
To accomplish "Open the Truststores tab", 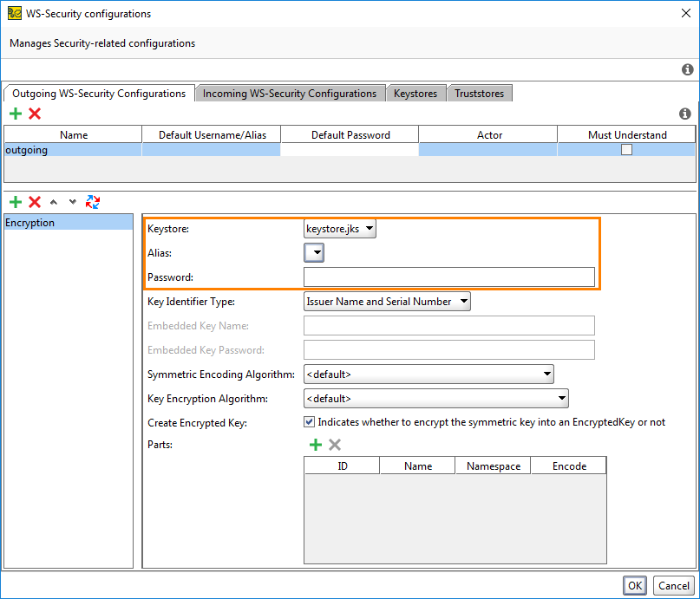I will click(x=479, y=93).
